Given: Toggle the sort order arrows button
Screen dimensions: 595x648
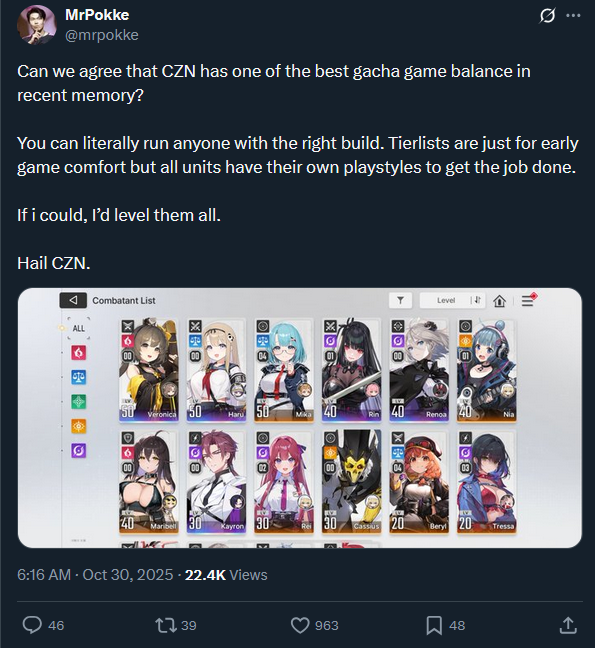Looking at the screenshot, I should pyautogui.click(x=478, y=300).
